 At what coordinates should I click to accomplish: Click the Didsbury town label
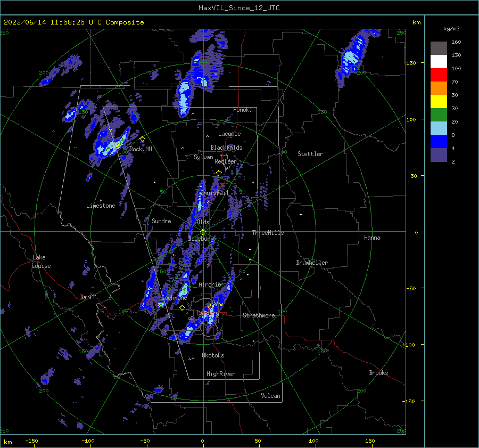(201, 239)
